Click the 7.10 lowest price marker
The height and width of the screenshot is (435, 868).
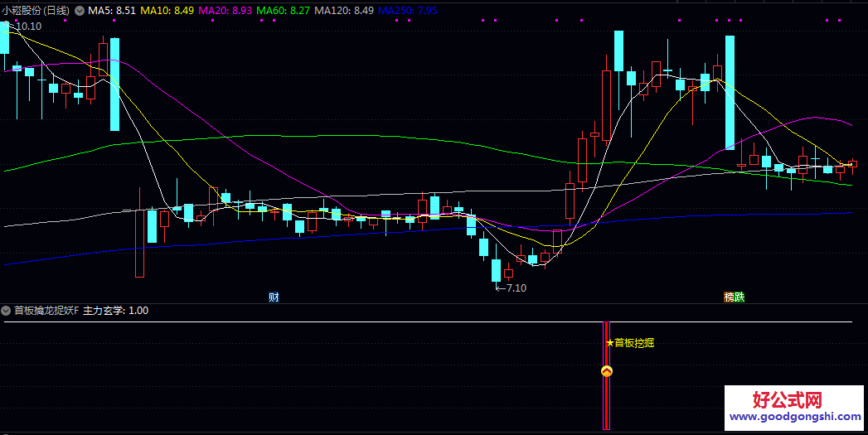click(x=513, y=288)
